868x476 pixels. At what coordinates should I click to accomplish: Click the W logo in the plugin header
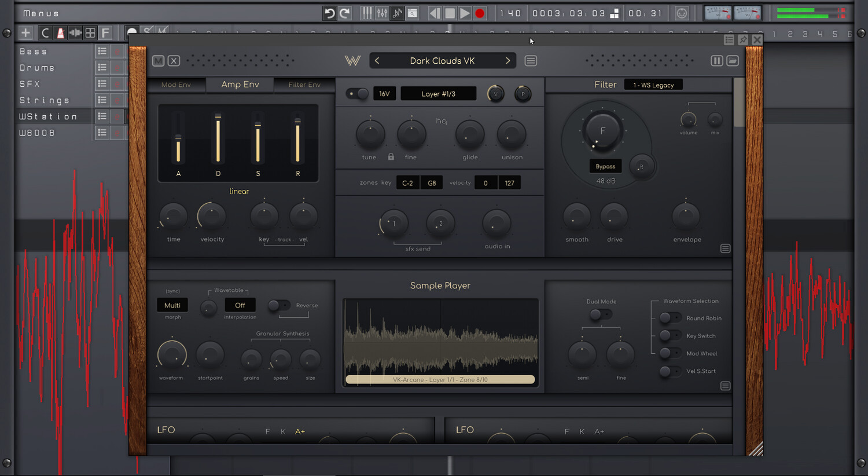pyautogui.click(x=352, y=61)
